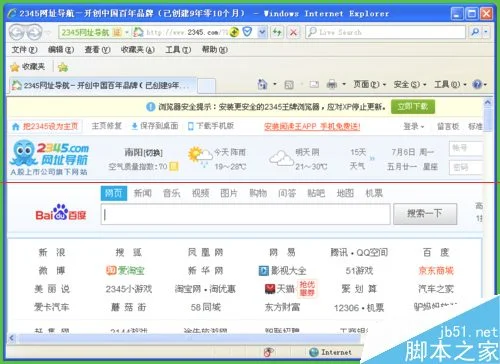The image size is (500, 364).
Task: Open the 新浪 site link
Action: coord(52,252)
